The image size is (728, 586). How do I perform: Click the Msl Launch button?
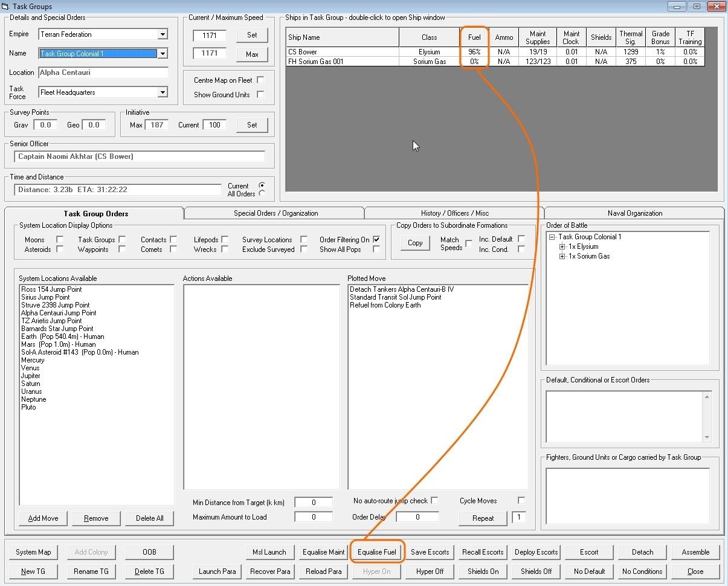point(271,552)
